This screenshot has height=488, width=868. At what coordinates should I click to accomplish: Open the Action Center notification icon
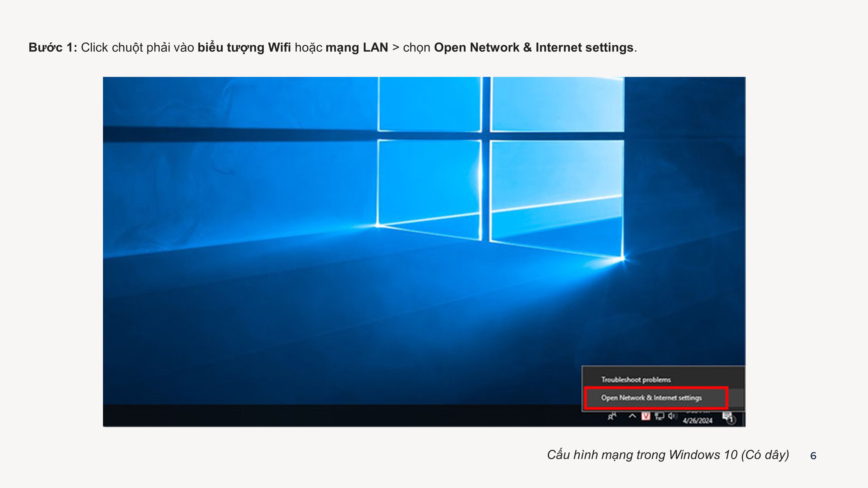tap(729, 418)
